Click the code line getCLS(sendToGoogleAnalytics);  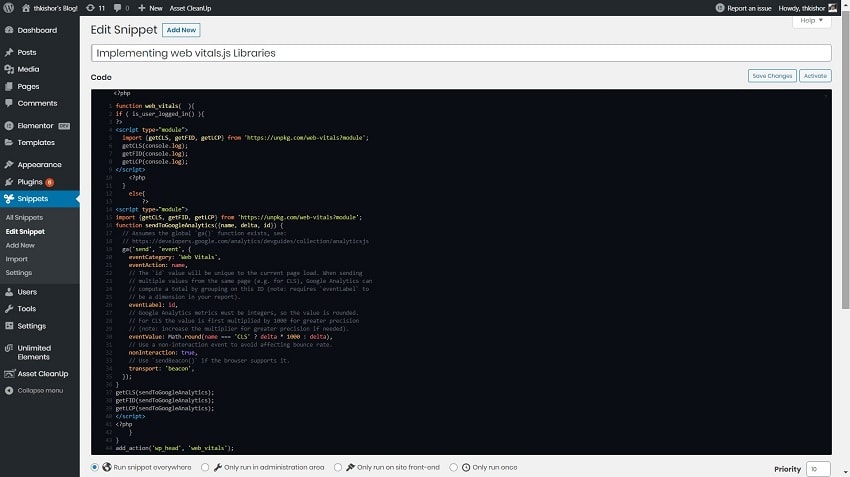click(x=165, y=392)
